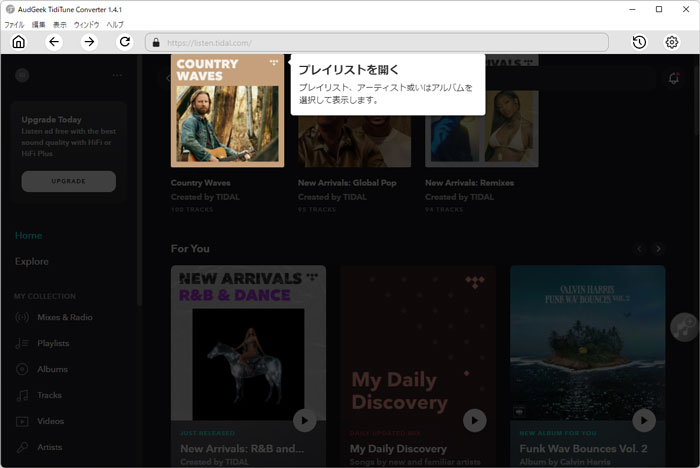Open Artists in My Collection

50,447
